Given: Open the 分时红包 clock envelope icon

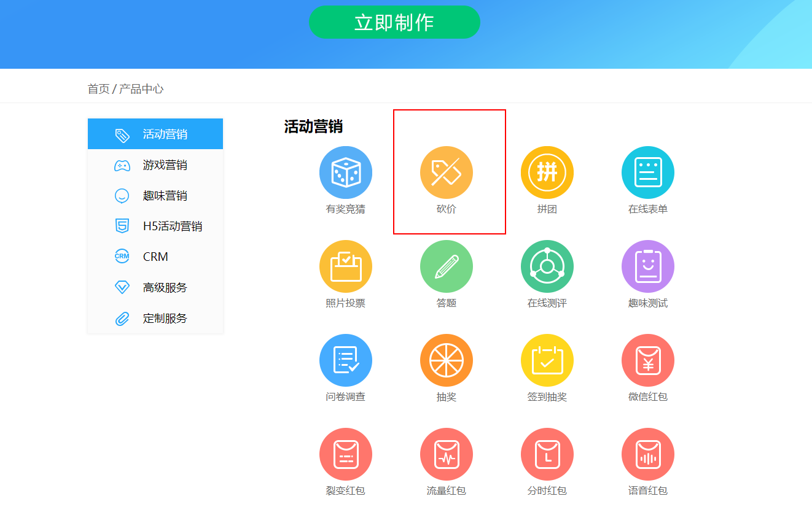Looking at the screenshot, I should tap(547, 454).
